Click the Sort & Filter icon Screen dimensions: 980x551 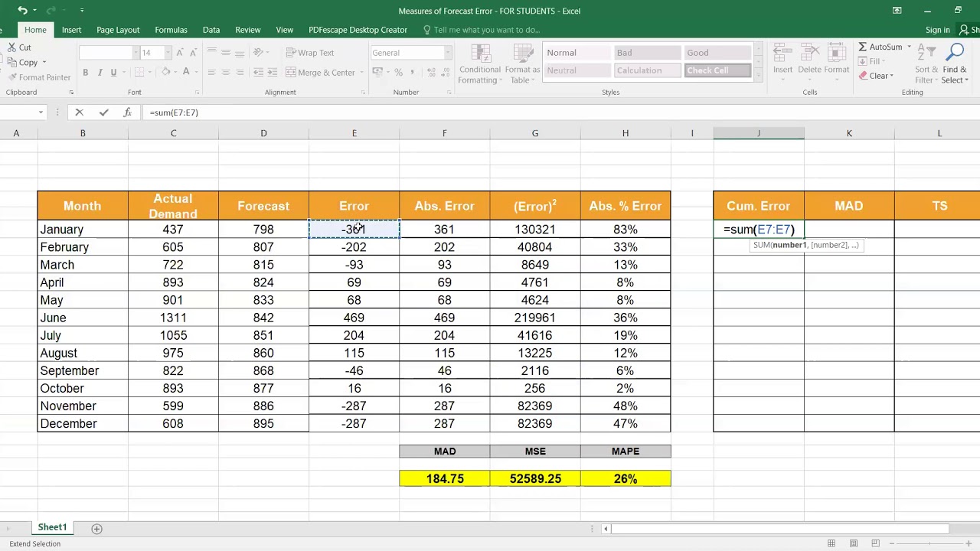click(x=926, y=54)
